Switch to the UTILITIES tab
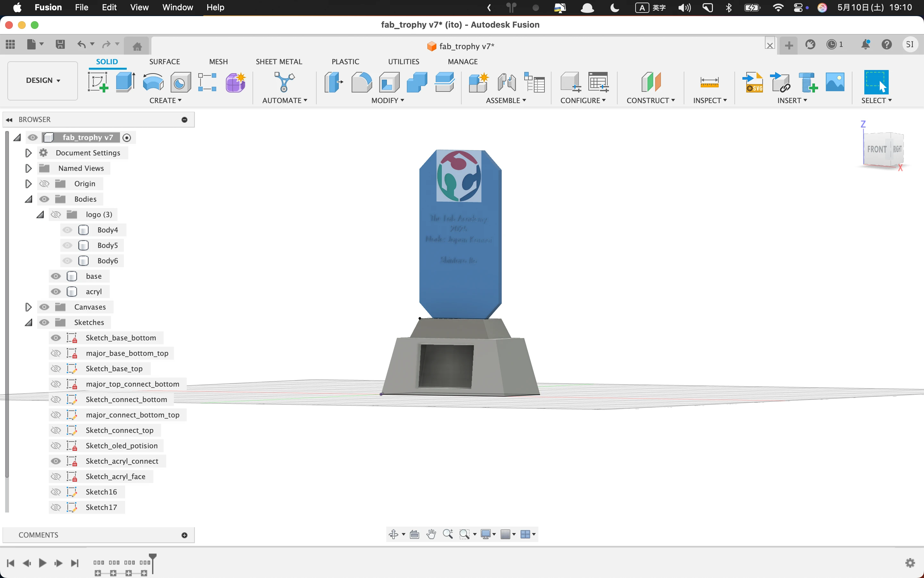 pyautogui.click(x=404, y=62)
